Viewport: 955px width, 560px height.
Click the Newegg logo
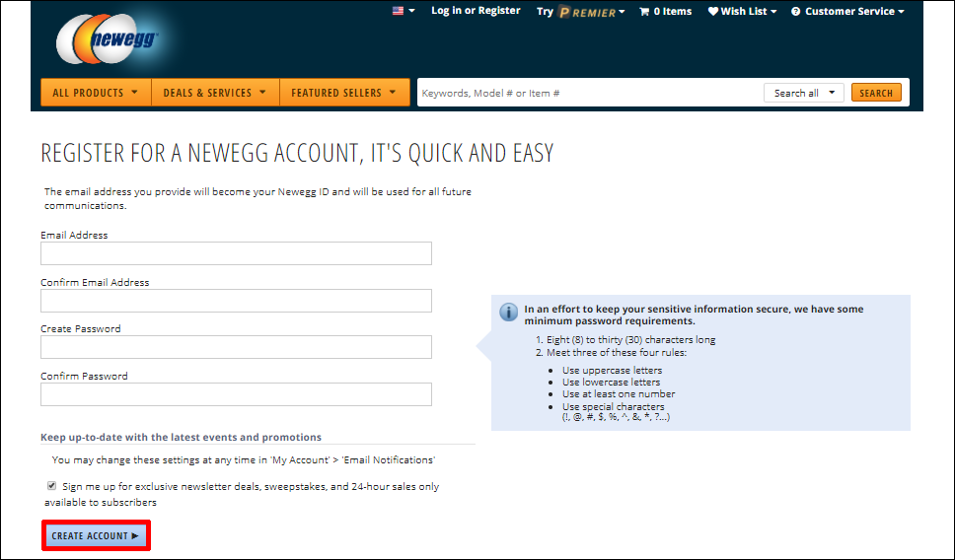coord(108,39)
